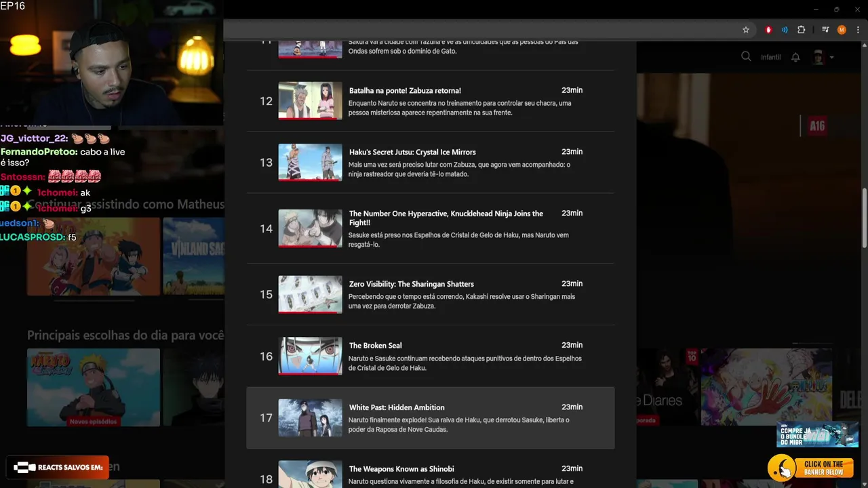Click the orange 'Click on the banner below' button
Screen dimensions: 868x488
pos(811,468)
